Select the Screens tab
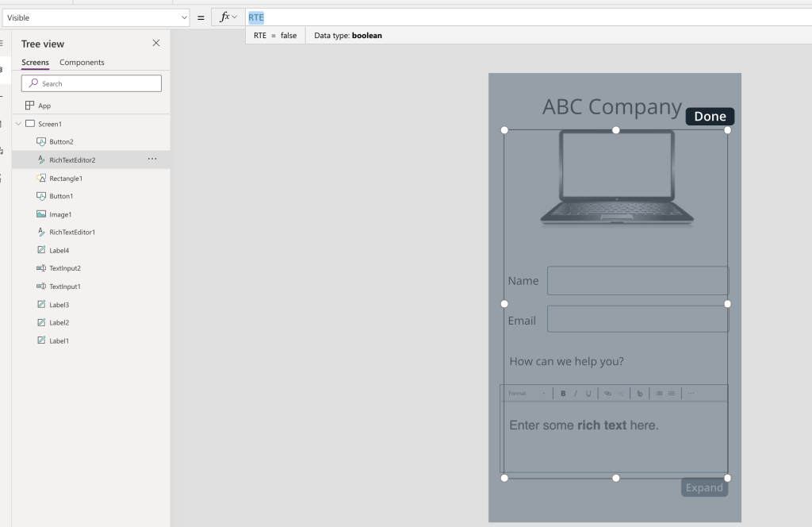 [x=35, y=63]
